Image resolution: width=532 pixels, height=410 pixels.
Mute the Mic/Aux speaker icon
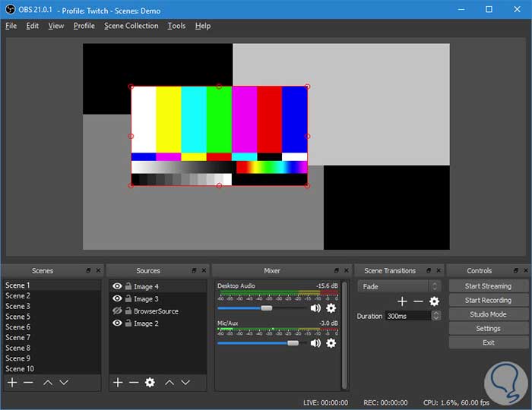pos(315,343)
